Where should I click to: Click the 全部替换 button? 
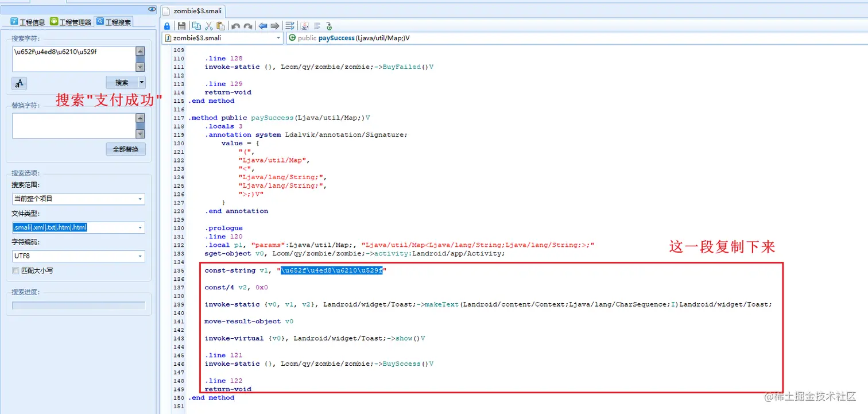[x=126, y=149]
